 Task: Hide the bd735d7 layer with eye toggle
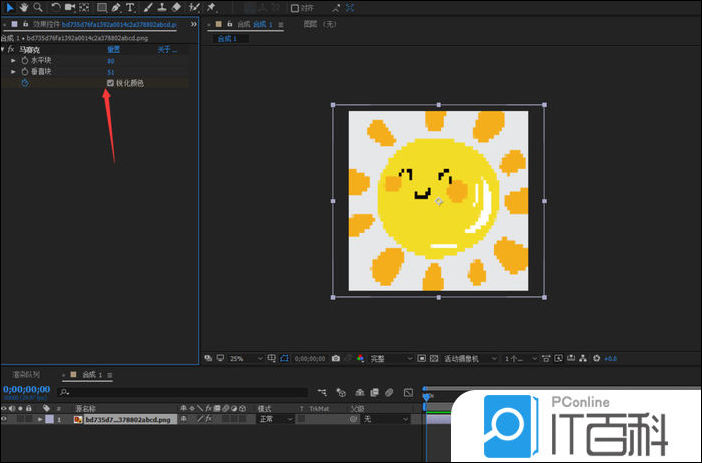(5, 420)
